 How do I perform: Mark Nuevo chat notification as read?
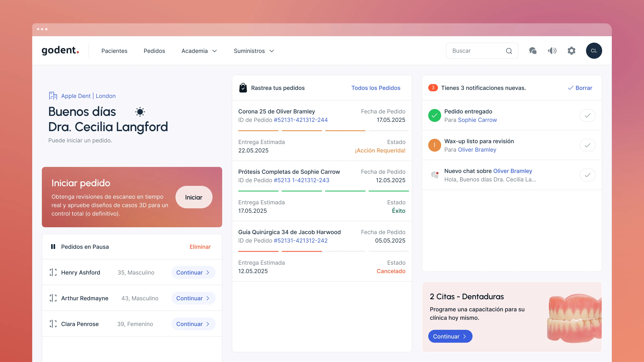point(587,175)
